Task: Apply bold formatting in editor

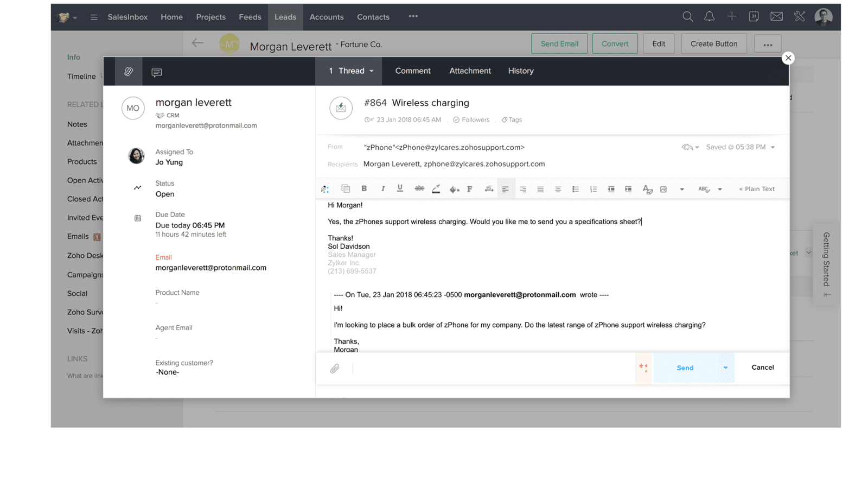Action: pos(364,188)
